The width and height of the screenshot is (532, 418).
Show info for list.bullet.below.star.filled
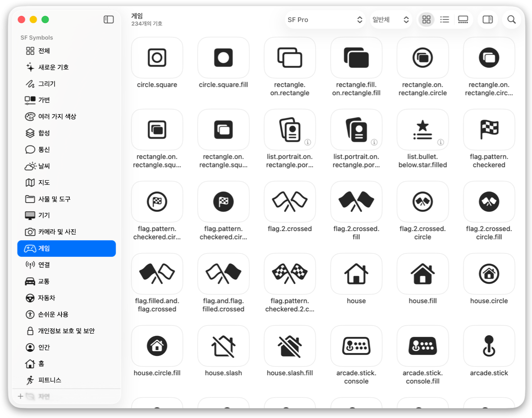[441, 142]
